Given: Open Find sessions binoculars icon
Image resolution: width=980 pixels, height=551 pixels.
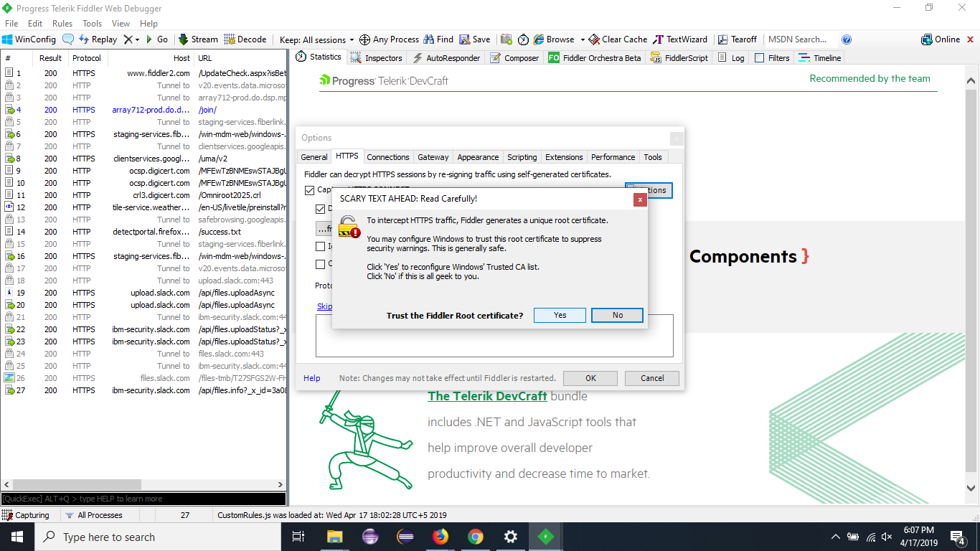Looking at the screenshot, I should [429, 39].
